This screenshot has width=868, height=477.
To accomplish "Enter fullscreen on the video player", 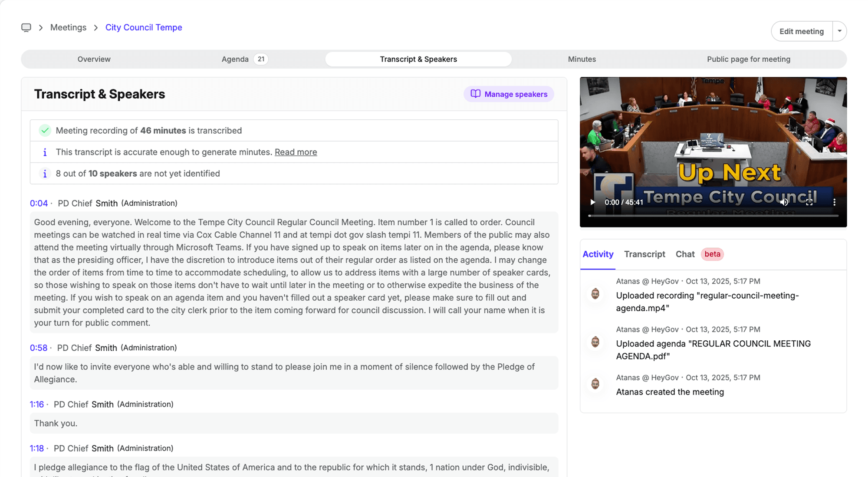I will pyautogui.click(x=809, y=202).
